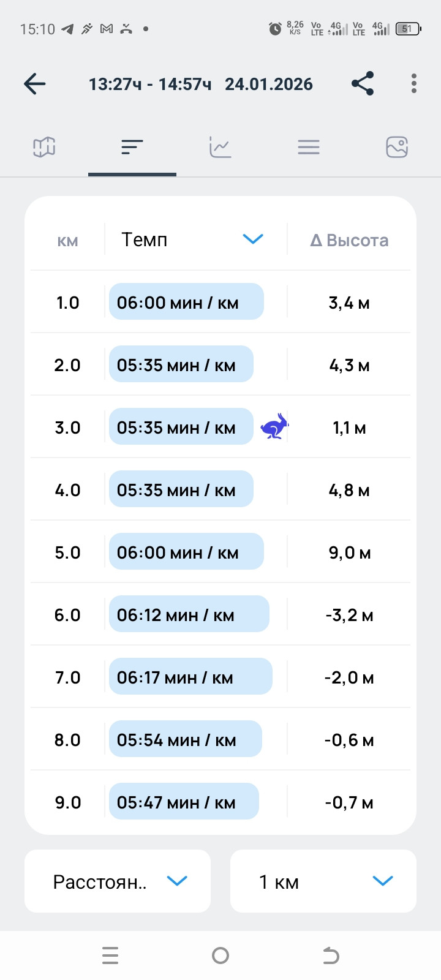
Task: Open the three-dot overflow menu
Action: (x=414, y=83)
